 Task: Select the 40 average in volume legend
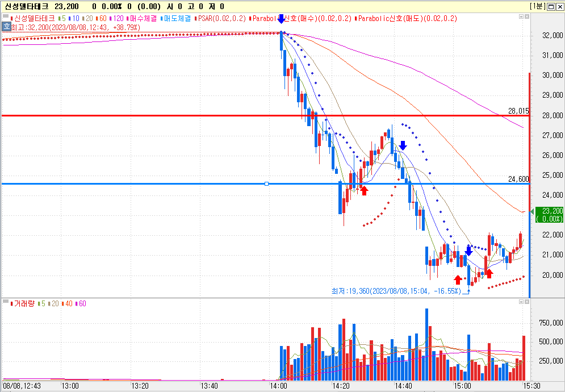tap(67, 303)
